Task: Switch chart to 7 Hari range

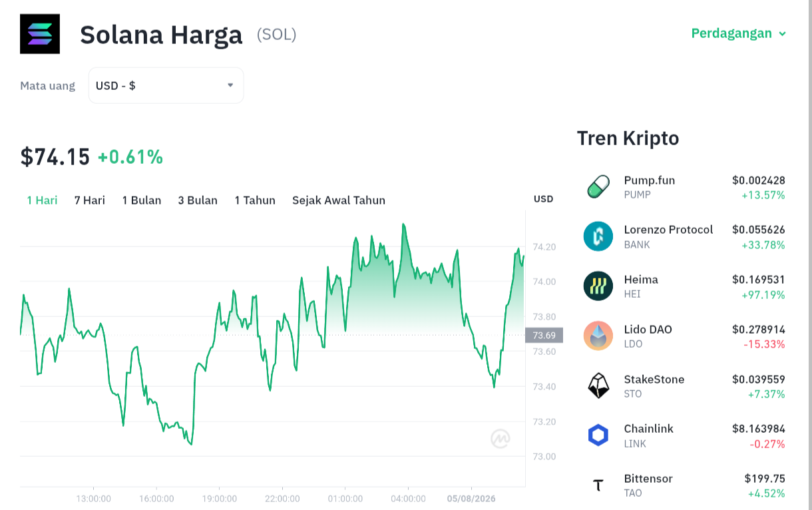Action: [90, 200]
